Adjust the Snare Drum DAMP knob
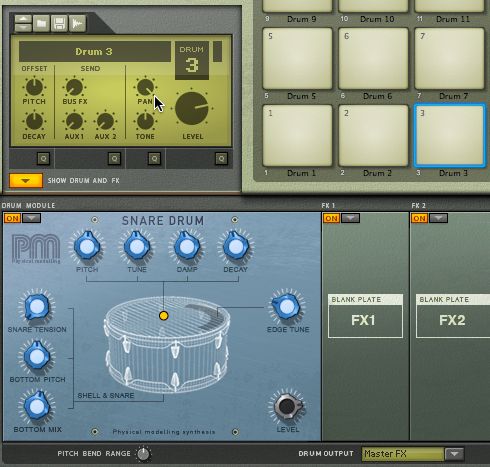The height and width of the screenshot is (467, 490). coord(187,247)
